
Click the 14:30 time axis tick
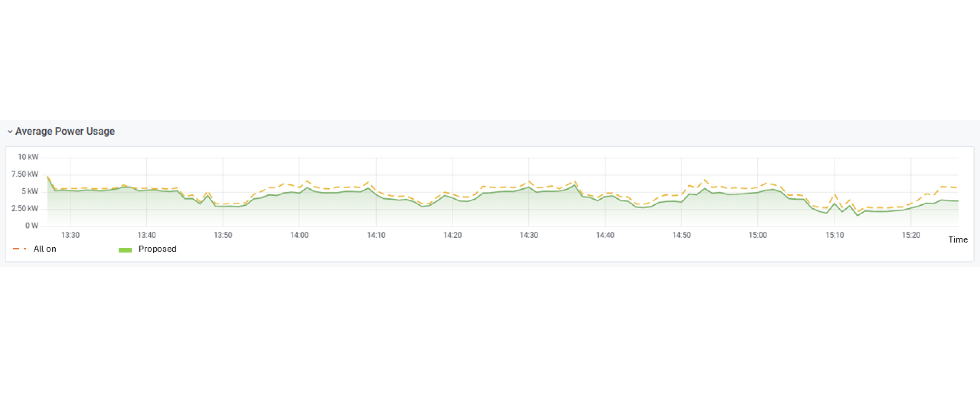pyautogui.click(x=529, y=235)
